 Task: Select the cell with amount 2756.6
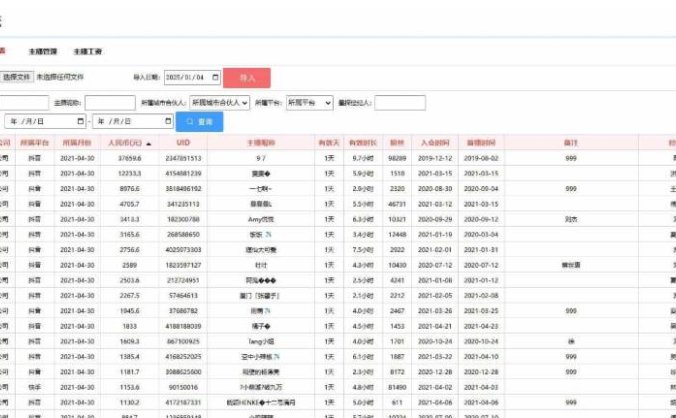[130, 250]
